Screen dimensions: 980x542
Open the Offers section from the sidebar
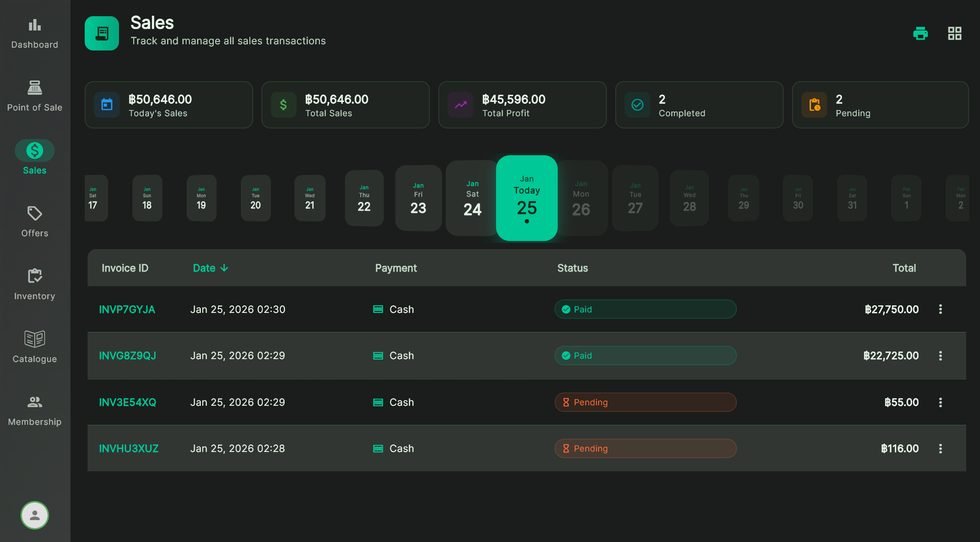click(x=34, y=221)
